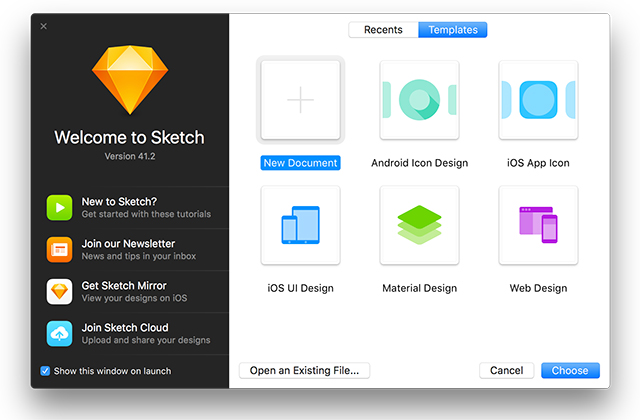The width and height of the screenshot is (640, 420).
Task: Click the large Sketch diamond logo
Action: (x=130, y=80)
